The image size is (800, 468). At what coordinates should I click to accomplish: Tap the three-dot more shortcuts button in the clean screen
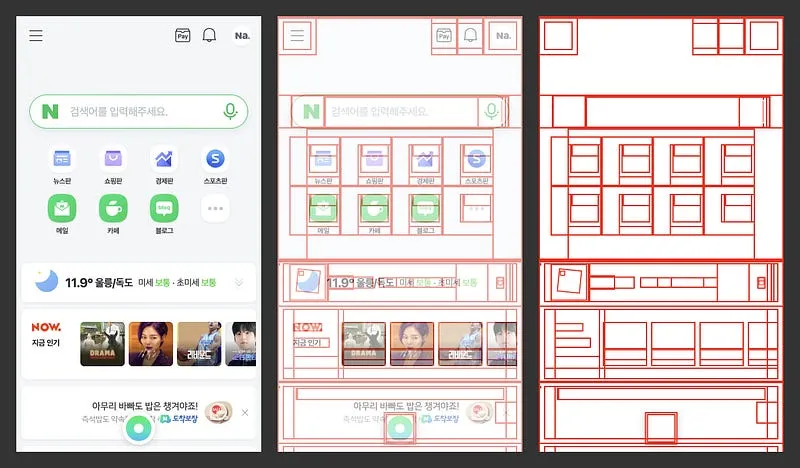pos(215,208)
